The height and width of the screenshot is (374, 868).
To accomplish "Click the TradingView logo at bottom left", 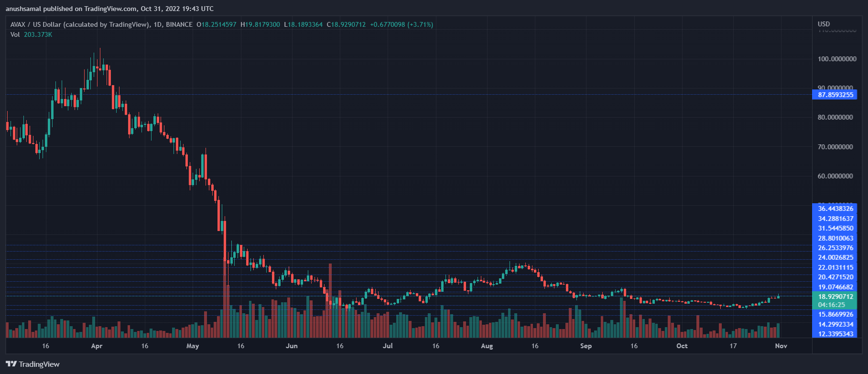I will 33,364.
